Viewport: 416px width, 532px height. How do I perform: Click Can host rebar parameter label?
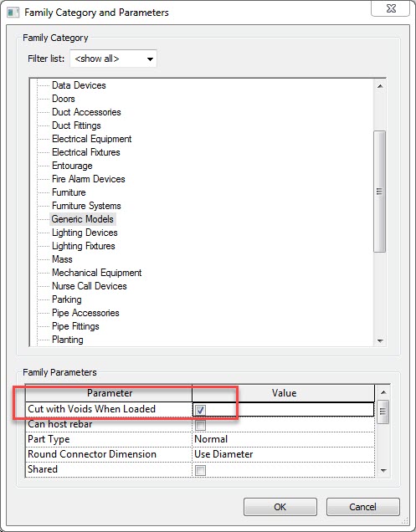pyautogui.click(x=60, y=424)
